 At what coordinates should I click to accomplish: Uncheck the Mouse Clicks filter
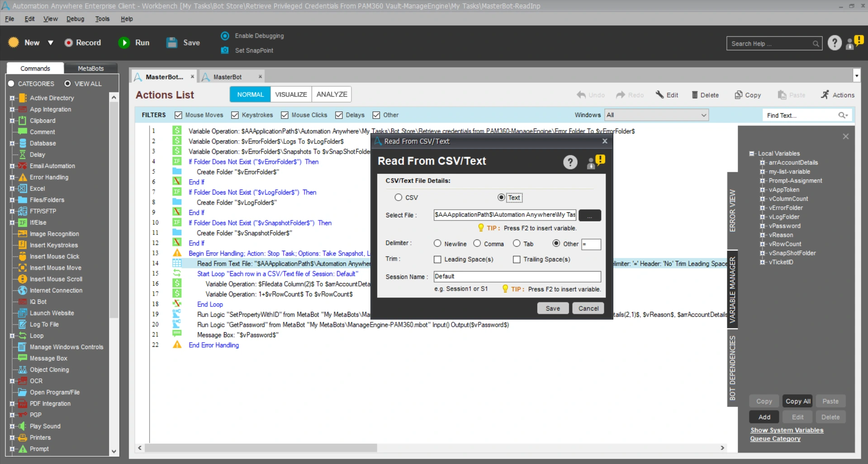click(x=285, y=115)
